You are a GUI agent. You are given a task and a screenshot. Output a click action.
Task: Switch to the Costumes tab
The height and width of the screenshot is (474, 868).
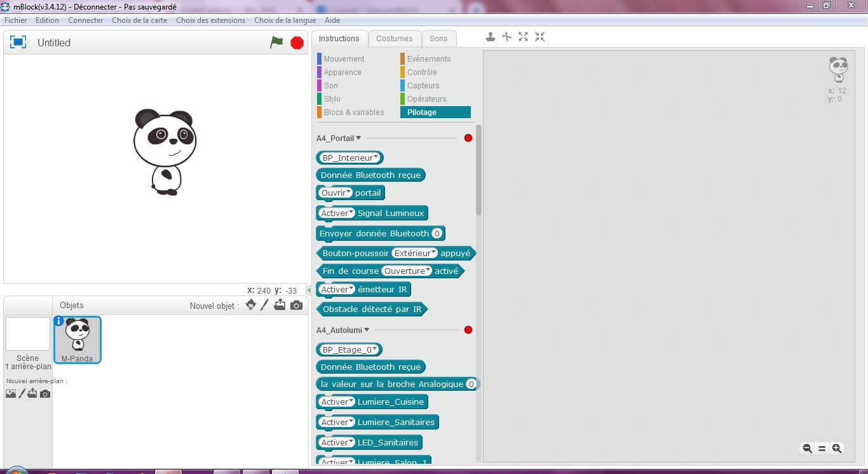pos(394,39)
